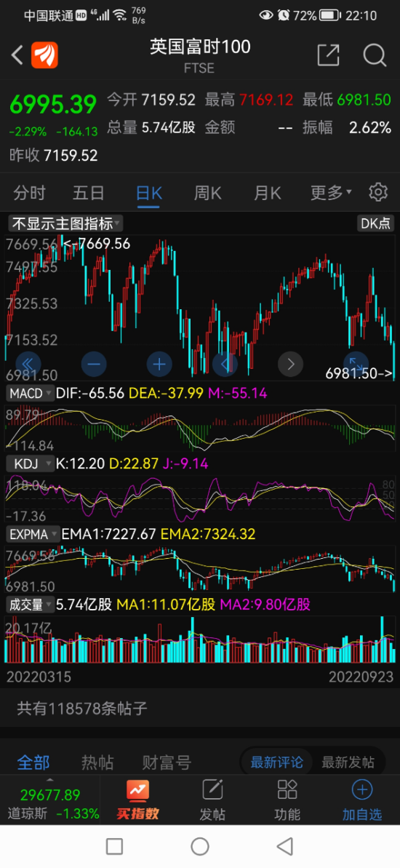Open the 更多 chart period dropdown
The width and height of the screenshot is (400, 868).
331,193
